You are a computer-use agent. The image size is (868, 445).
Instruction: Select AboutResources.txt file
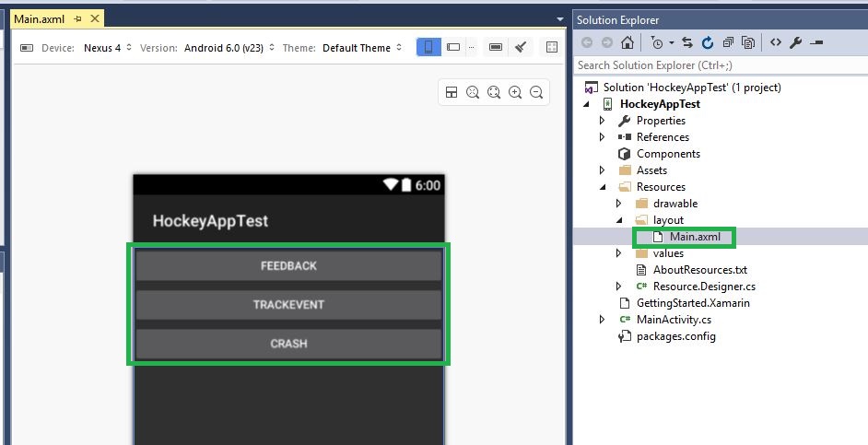point(699,270)
